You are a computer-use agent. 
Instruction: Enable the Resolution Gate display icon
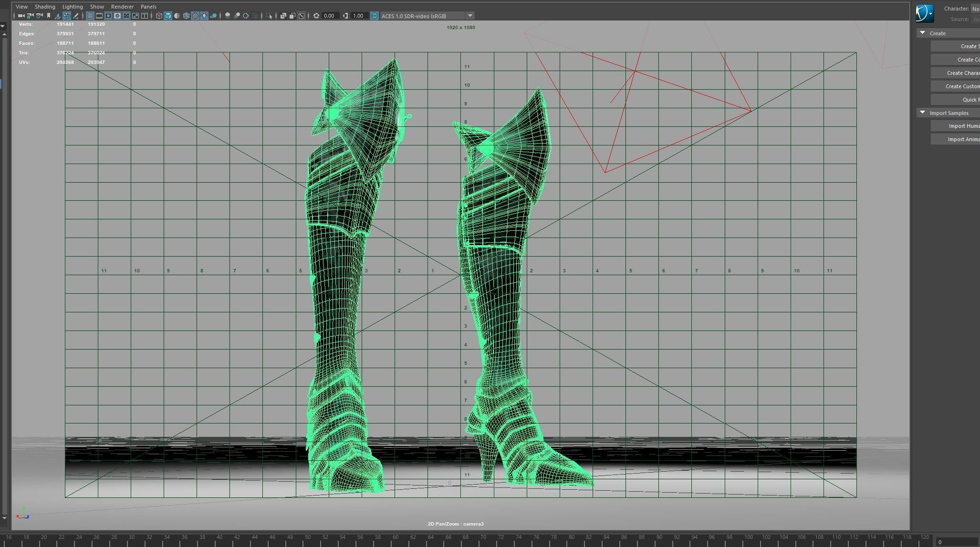click(x=108, y=16)
